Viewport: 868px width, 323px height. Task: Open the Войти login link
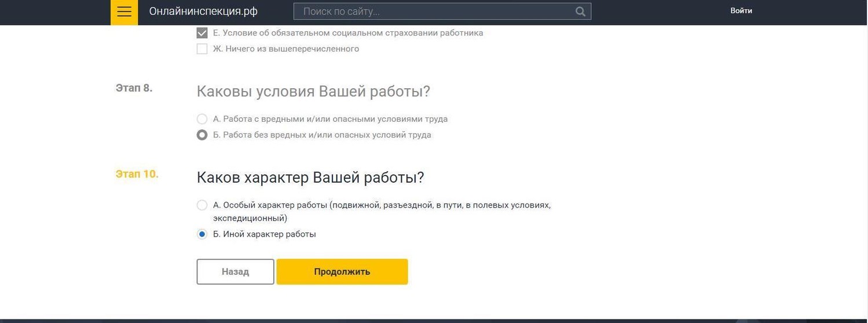[741, 10]
